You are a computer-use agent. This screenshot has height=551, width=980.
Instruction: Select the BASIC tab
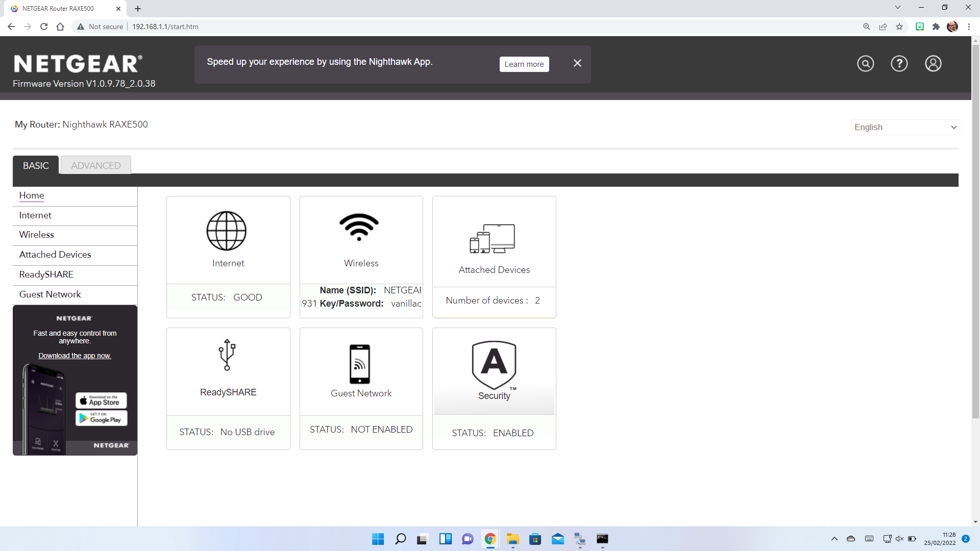click(x=36, y=165)
